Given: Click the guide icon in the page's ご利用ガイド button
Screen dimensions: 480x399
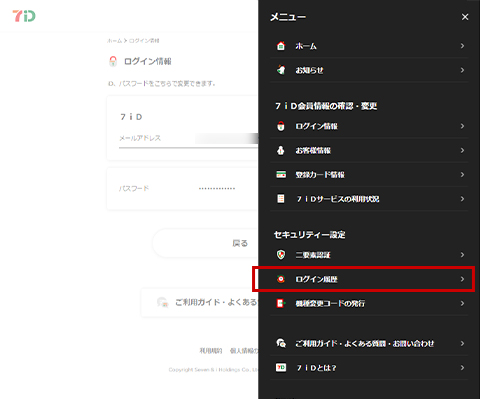Looking at the screenshot, I should pos(162,302).
